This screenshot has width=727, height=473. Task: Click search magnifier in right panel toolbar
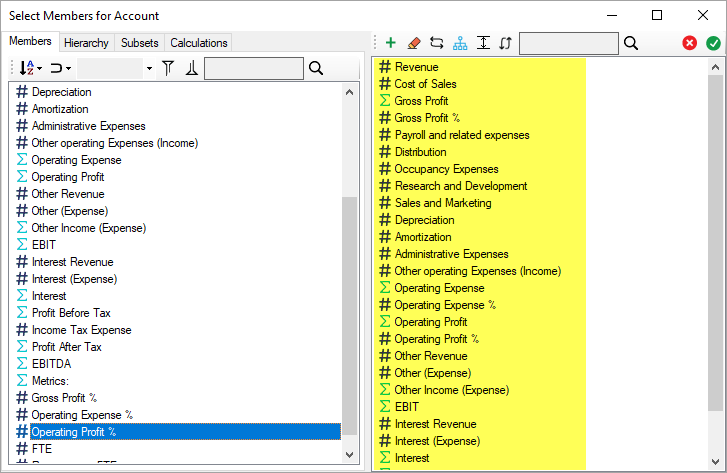tap(630, 43)
